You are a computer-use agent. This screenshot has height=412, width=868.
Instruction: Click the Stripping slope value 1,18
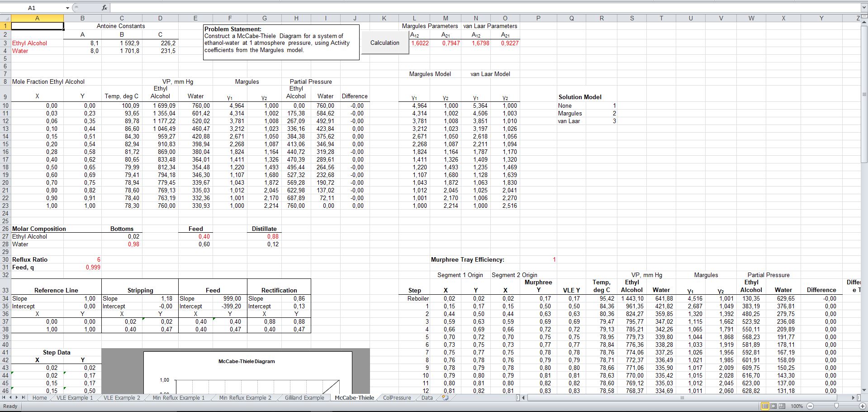pos(166,298)
